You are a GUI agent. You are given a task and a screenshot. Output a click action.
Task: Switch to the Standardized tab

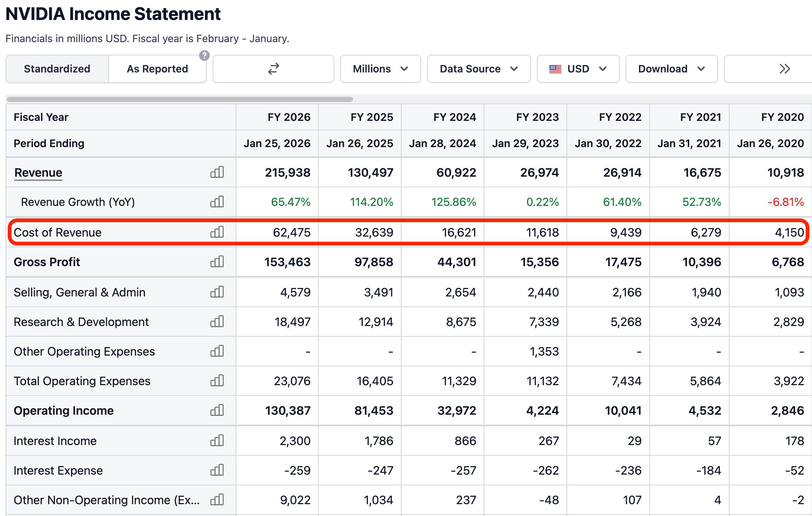[57, 69]
